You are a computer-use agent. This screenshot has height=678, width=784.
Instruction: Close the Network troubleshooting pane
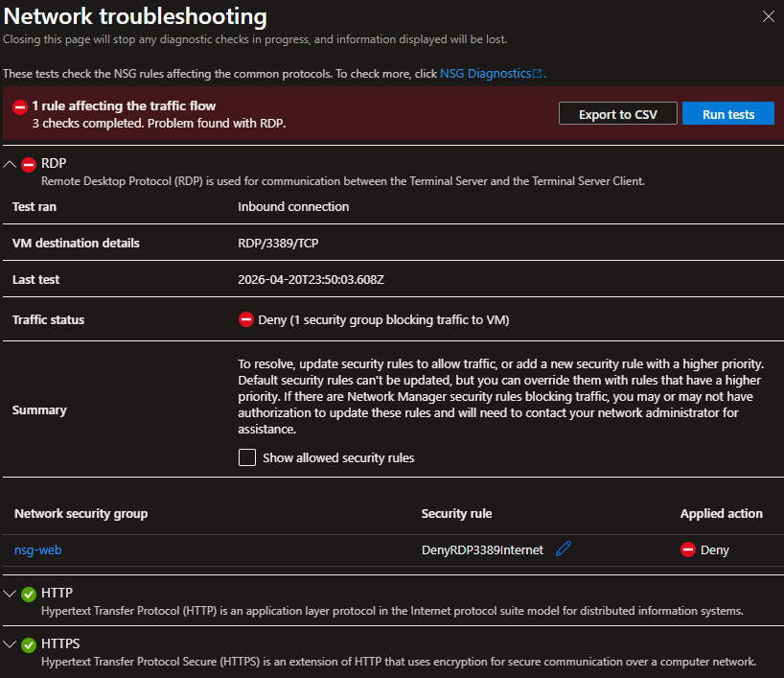pos(769,16)
